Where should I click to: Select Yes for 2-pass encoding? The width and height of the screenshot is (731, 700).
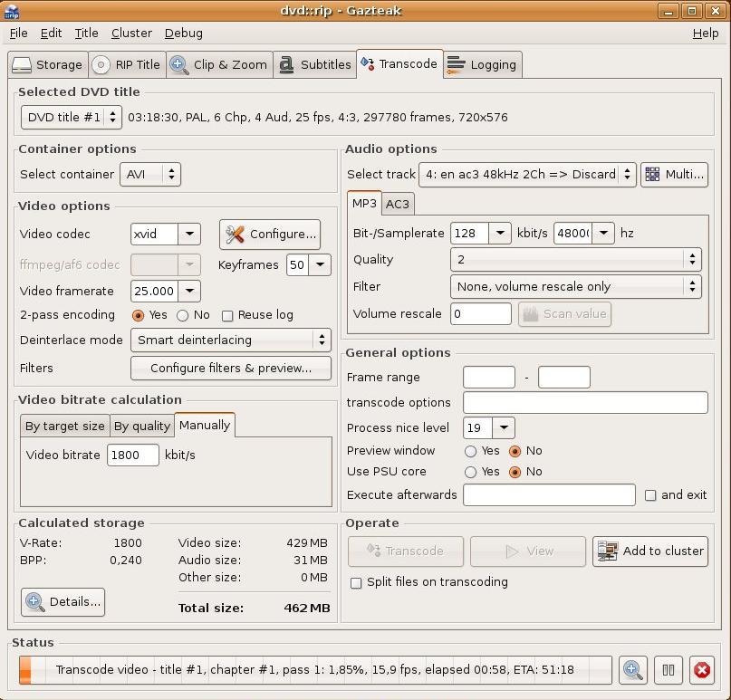coord(138,315)
